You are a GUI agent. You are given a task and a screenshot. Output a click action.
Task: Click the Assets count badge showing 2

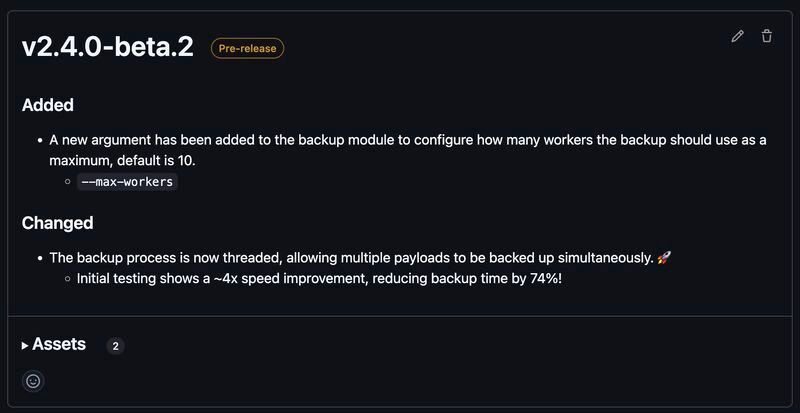116,346
